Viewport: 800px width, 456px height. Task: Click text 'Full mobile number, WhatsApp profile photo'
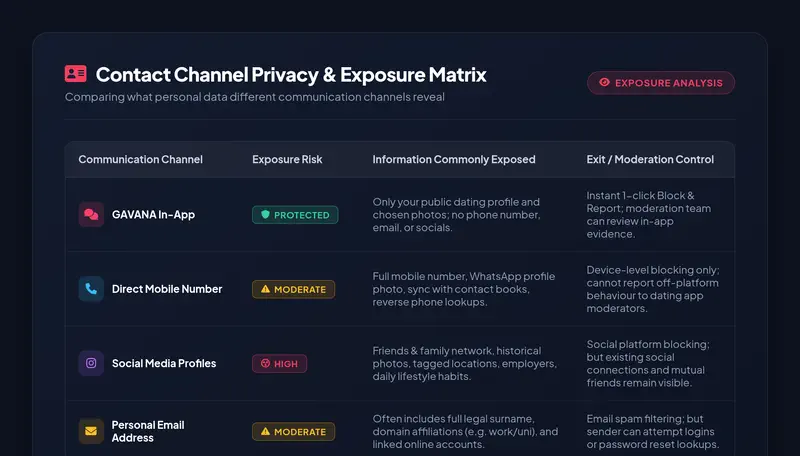pos(464,289)
